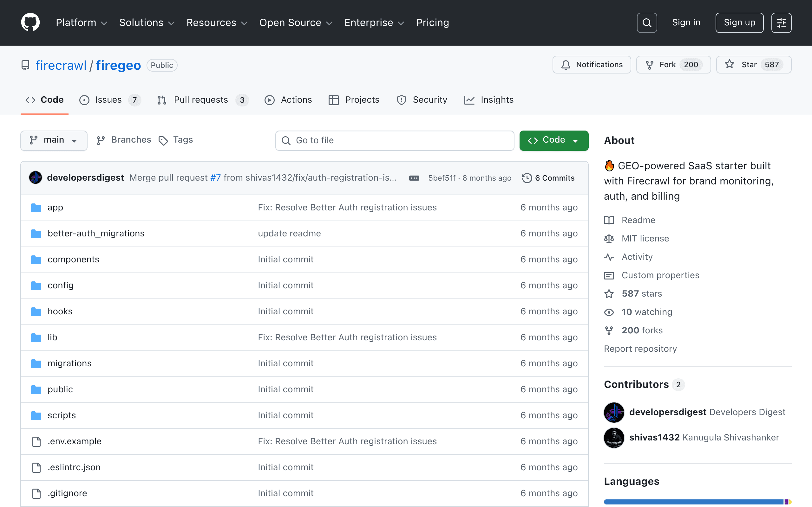This screenshot has height=507, width=812.
Task: Open the Pull requests tab
Action: 202,100
